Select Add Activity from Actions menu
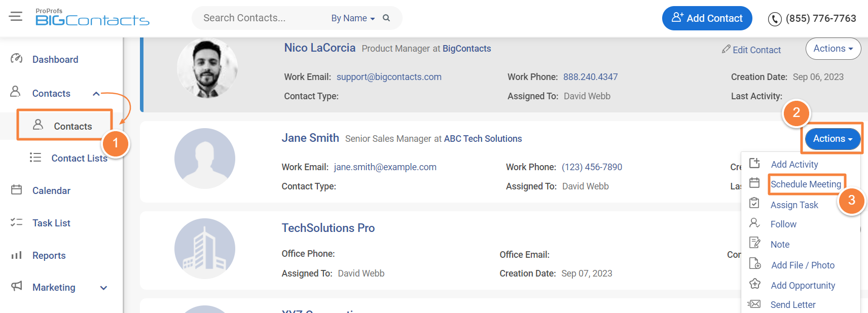This screenshot has width=868, height=313. pyautogui.click(x=794, y=164)
